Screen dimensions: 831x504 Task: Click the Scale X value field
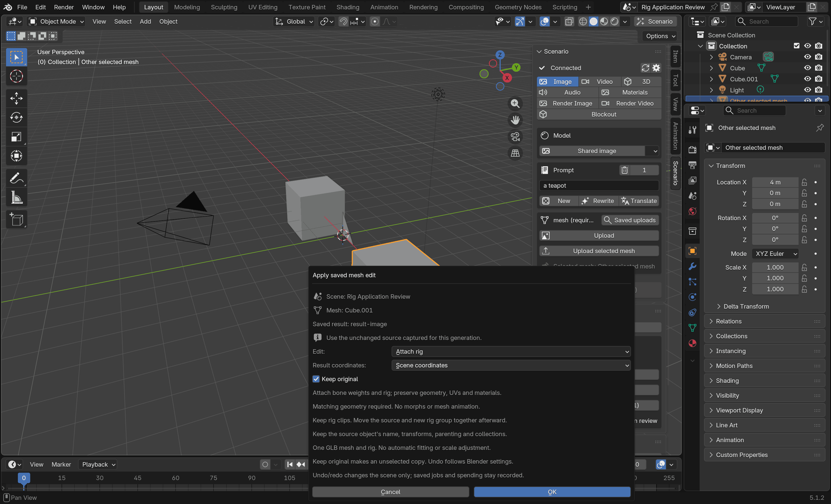tap(775, 267)
